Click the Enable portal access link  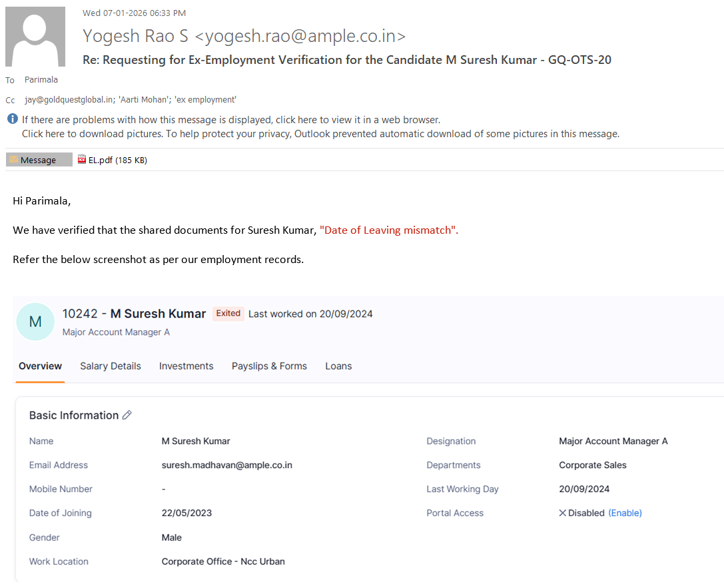[x=625, y=513]
